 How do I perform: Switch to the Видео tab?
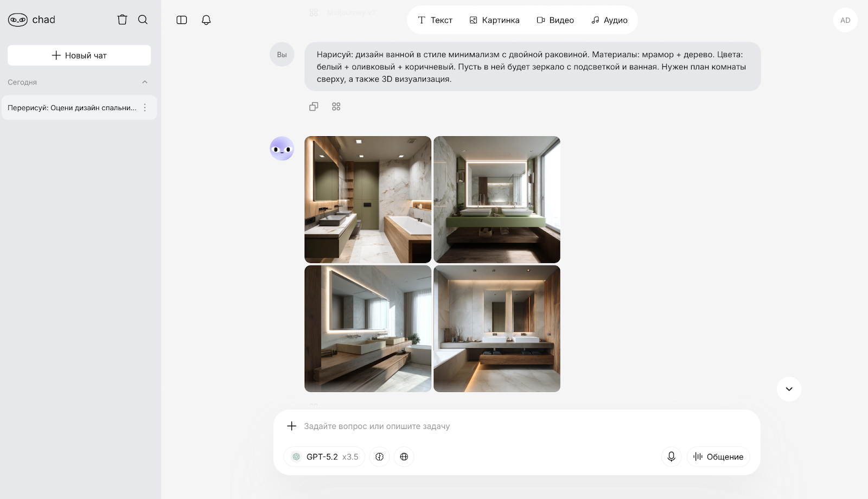click(556, 20)
